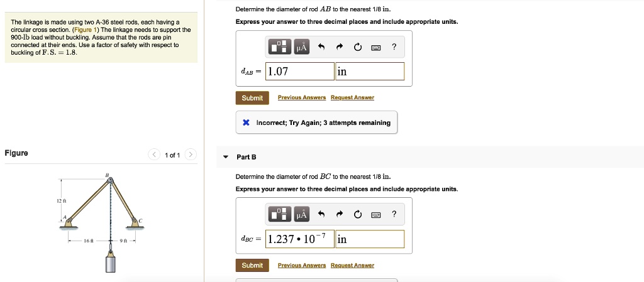
Task: Open templates tool in rod BC toolbar
Action: pos(278,215)
